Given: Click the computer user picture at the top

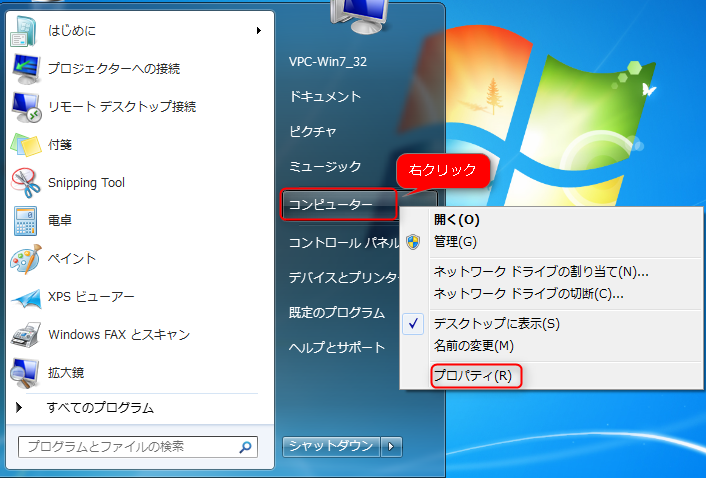Looking at the screenshot, I should [x=360, y=16].
